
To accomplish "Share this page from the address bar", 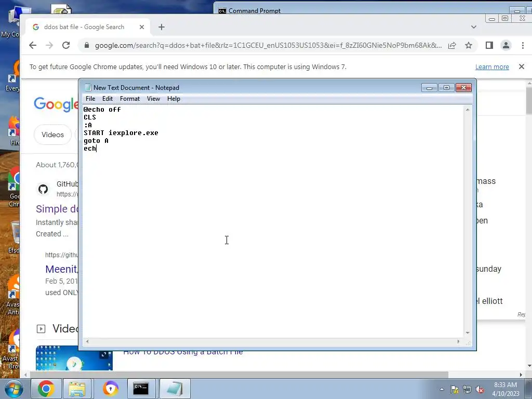I will [452, 46].
